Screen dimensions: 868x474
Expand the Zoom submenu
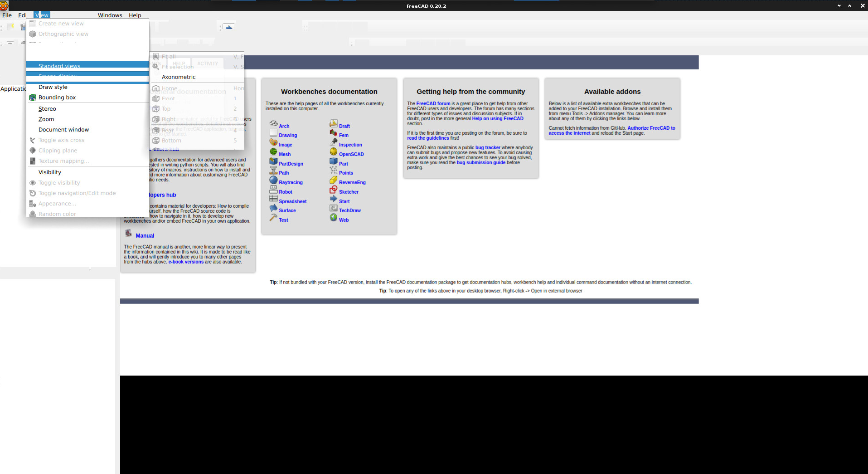coord(46,119)
